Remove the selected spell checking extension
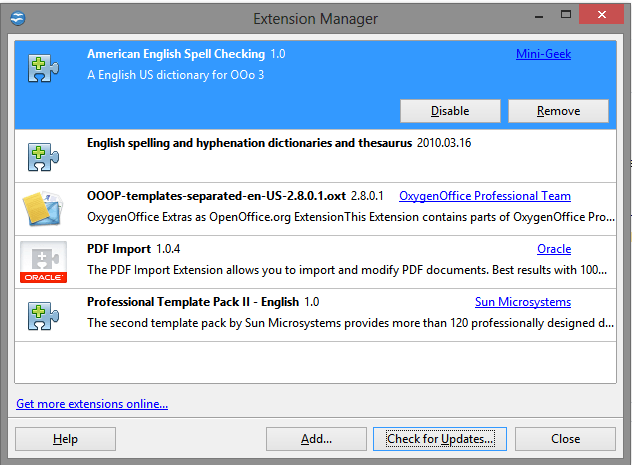Screen dimensions: 633x465 [x=558, y=111]
